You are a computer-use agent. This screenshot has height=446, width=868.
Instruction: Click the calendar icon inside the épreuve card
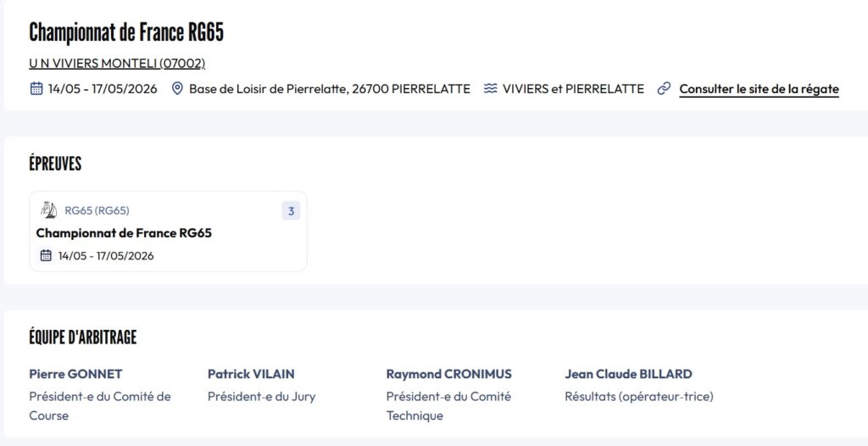[x=47, y=255]
